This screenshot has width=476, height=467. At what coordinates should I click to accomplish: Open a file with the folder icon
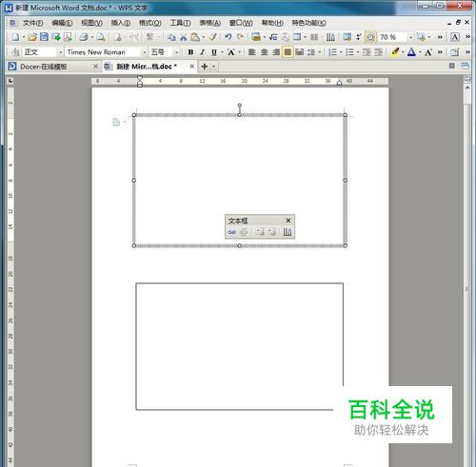click(x=32, y=37)
